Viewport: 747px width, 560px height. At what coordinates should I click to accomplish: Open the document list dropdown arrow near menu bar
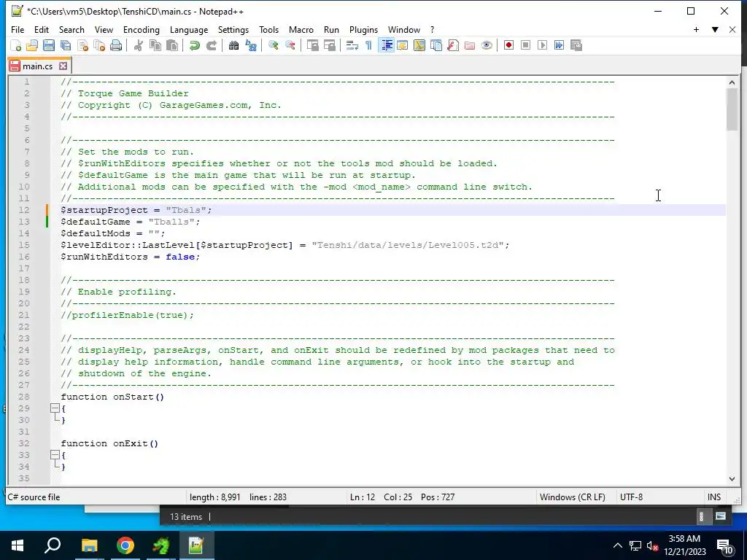[715, 29]
